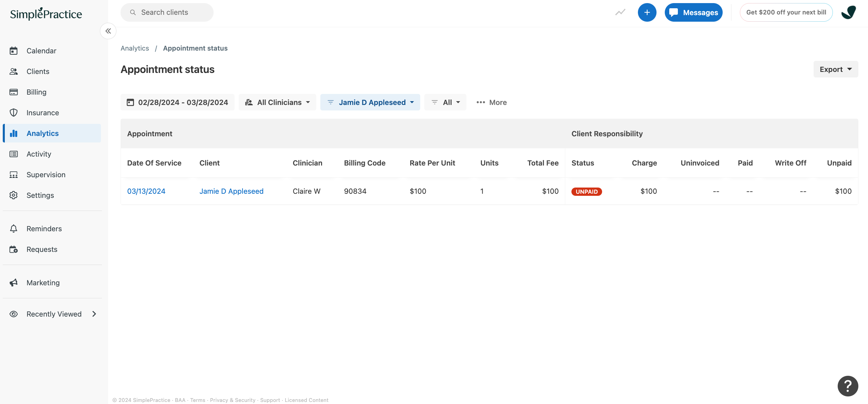Expand the More filters option
The height and width of the screenshot is (404, 868).
tap(492, 102)
